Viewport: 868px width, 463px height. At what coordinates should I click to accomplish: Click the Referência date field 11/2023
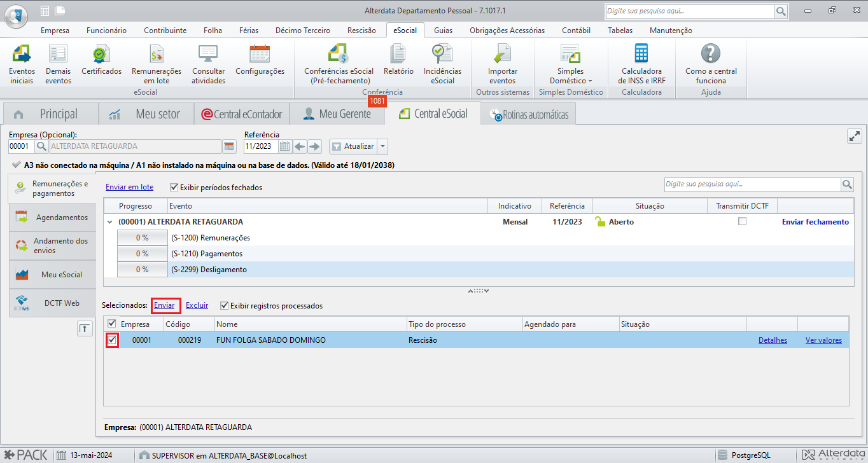(261, 146)
